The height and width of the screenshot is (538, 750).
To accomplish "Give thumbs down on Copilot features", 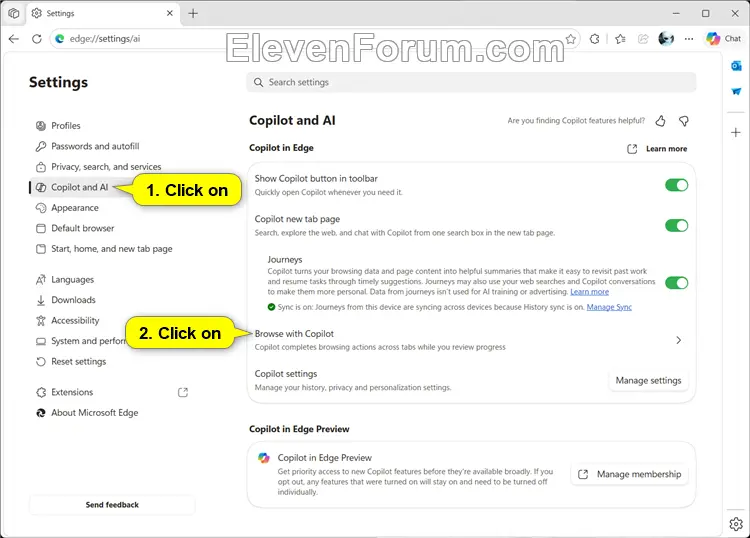I will [x=684, y=121].
